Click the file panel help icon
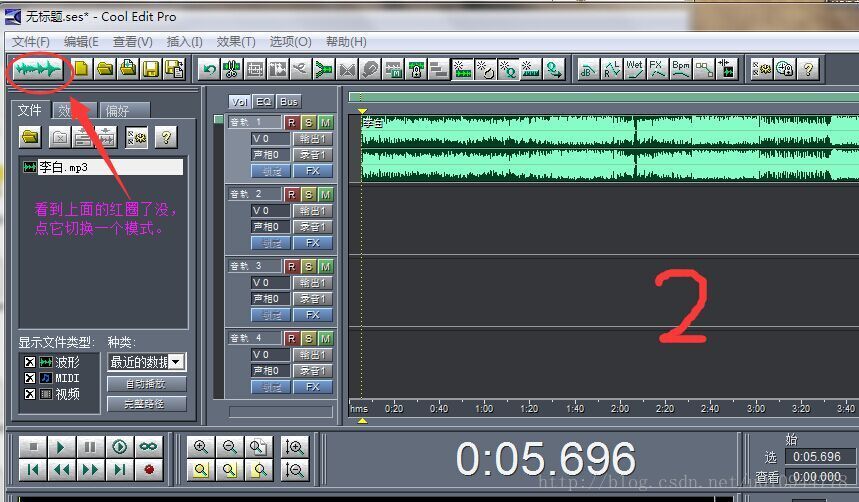This screenshot has height=502, width=859. 166,137
